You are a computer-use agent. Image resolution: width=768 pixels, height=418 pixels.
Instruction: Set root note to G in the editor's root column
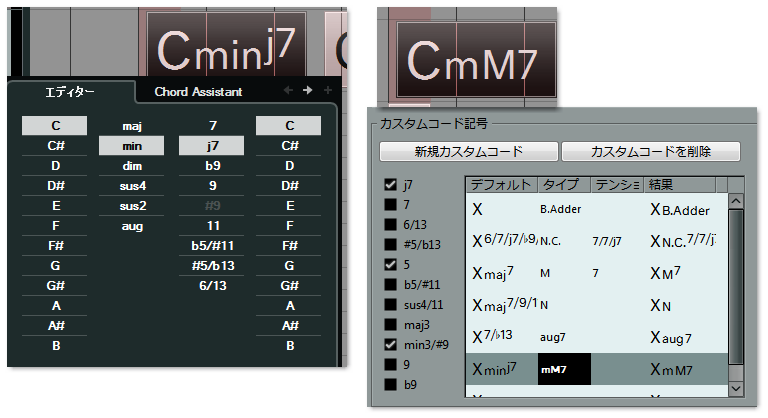54,266
